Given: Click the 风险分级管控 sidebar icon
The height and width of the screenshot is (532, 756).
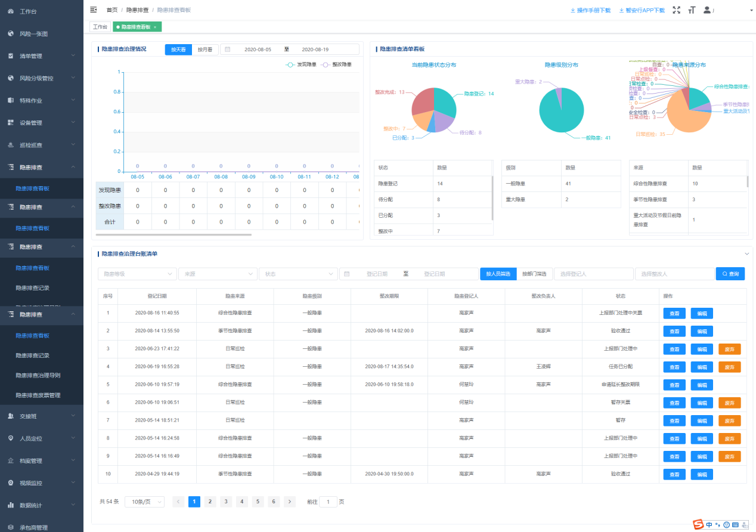Looking at the screenshot, I should point(11,78).
